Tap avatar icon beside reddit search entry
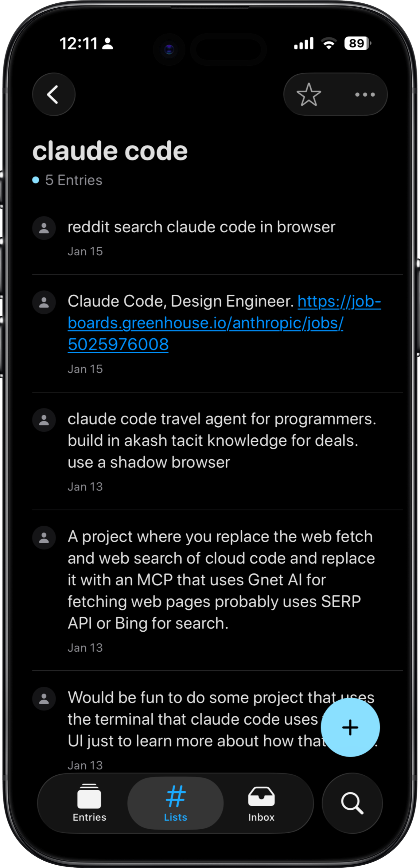 44,228
